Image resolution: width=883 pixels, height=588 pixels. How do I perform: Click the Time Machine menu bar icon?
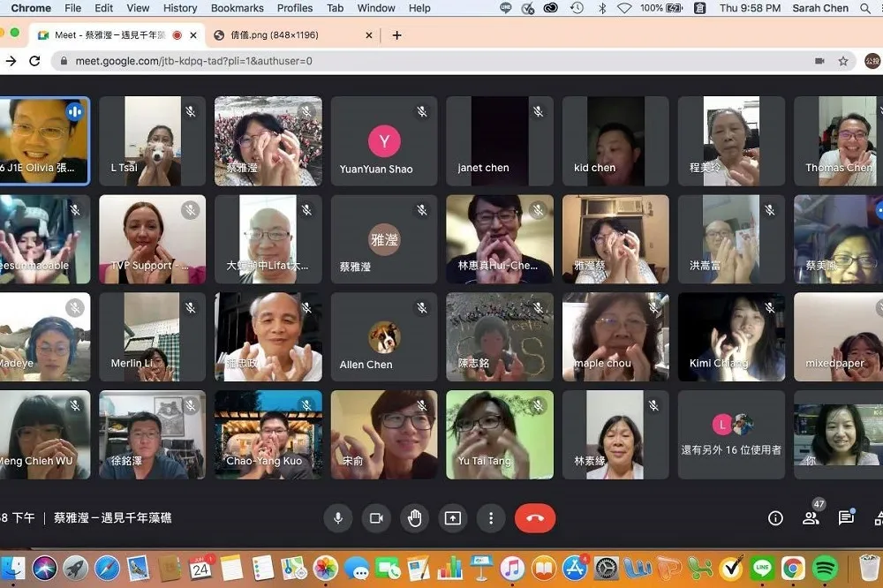[x=577, y=8]
